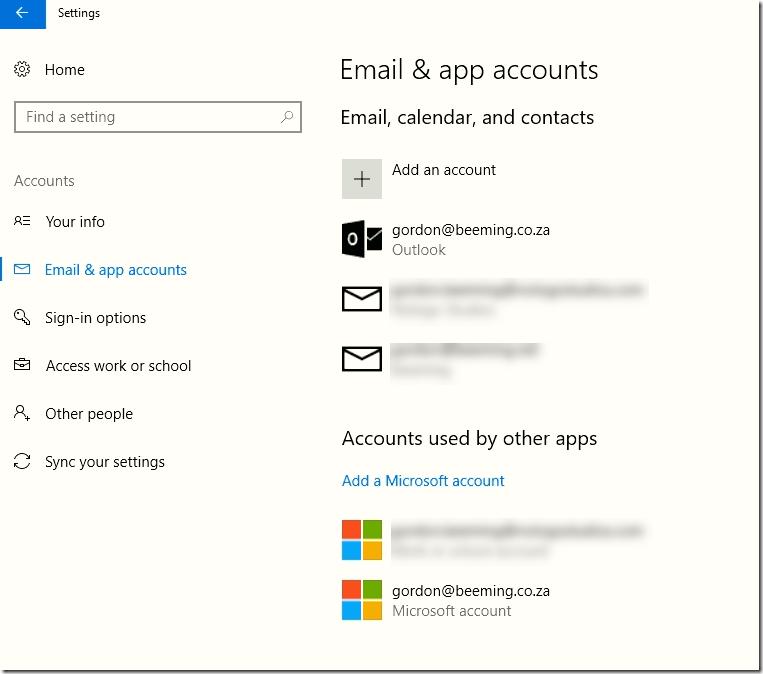The width and height of the screenshot is (763, 674).
Task: Open the Home settings page
Action: 65,70
